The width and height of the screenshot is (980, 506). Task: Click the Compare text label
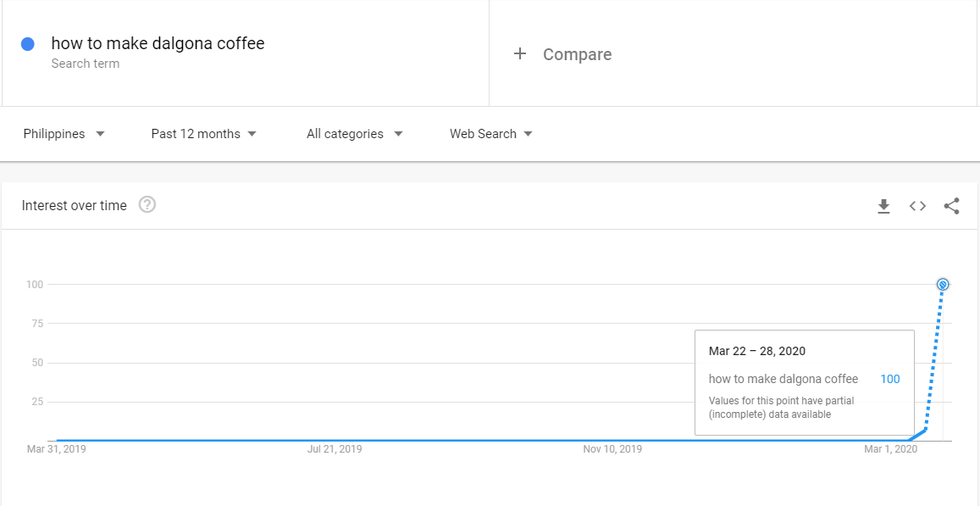point(577,54)
